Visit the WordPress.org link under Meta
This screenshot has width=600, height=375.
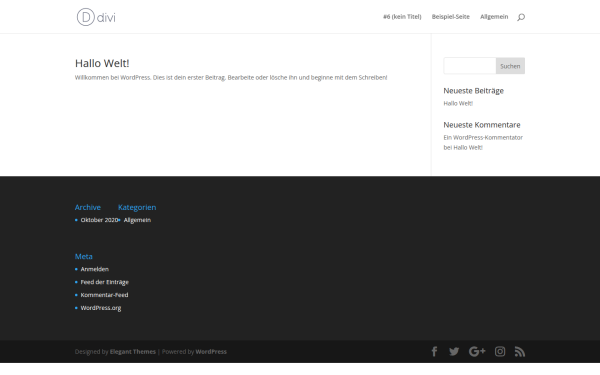pos(101,308)
